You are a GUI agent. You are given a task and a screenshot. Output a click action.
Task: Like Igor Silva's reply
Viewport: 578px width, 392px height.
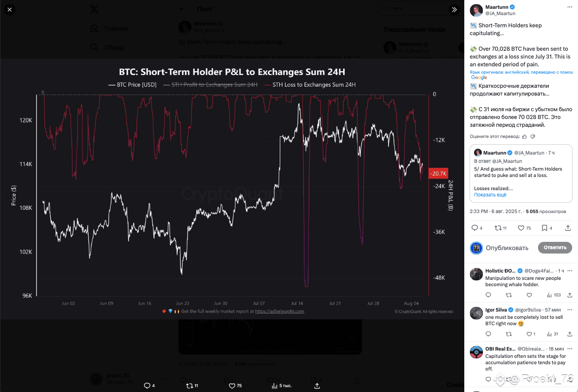[529, 334]
